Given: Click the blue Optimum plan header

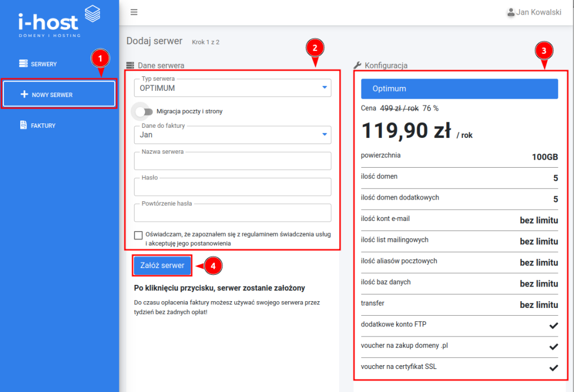Looking at the screenshot, I should pyautogui.click(x=459, y=89).
